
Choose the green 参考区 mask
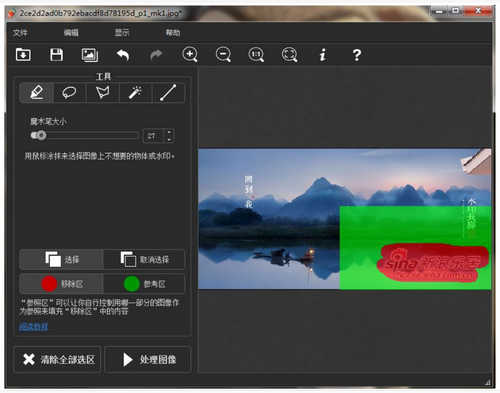pos(144,284)
